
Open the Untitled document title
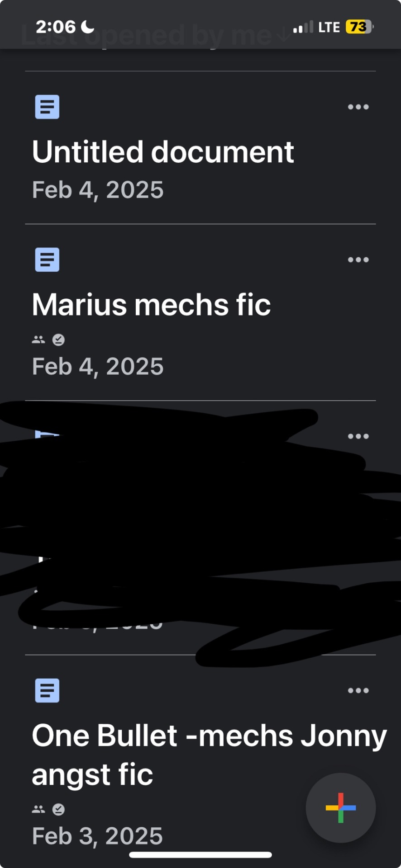click(x=163, y=152)
